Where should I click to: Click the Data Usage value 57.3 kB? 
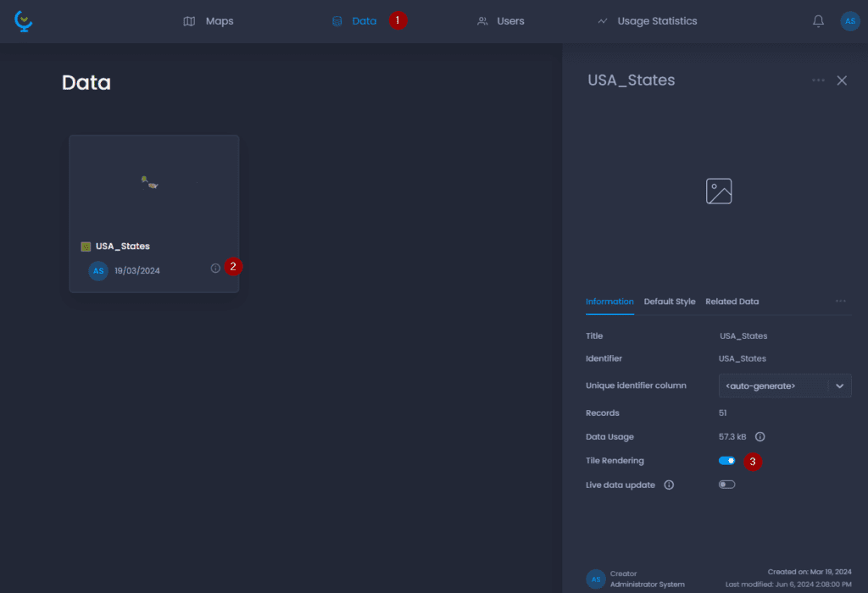tap(732, 437)
